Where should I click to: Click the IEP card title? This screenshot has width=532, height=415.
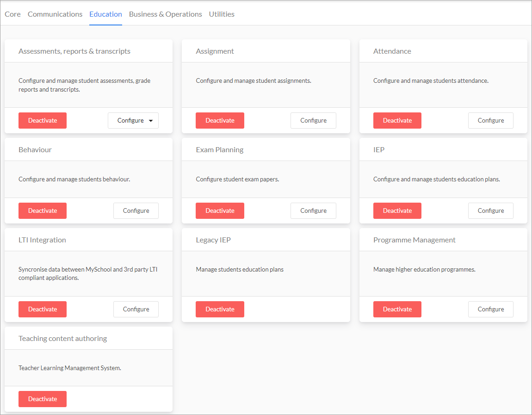click(x=378, y=149)
